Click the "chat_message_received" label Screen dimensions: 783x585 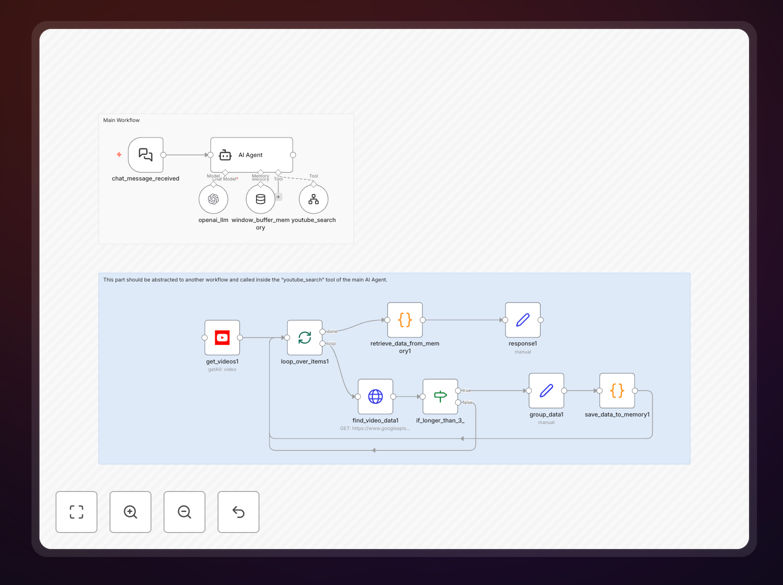pyautogui.click(x=145, y=178)
